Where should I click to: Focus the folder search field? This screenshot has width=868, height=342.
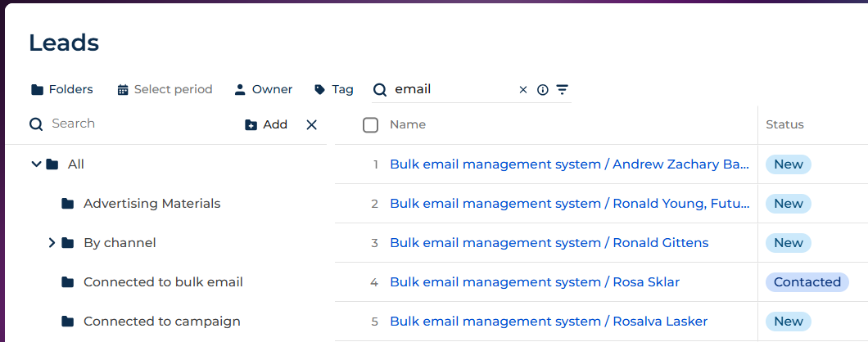coord(131,124)
